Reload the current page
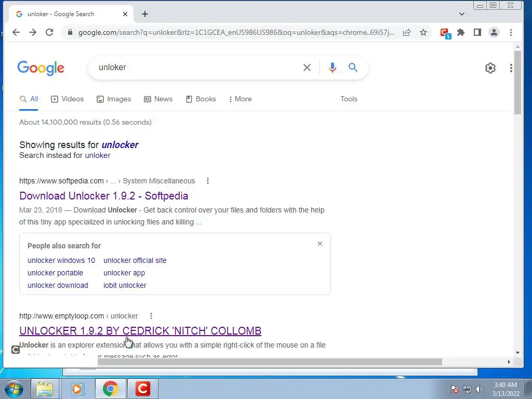The height and width of the screenshot is (399, 532). coord(49,32)
